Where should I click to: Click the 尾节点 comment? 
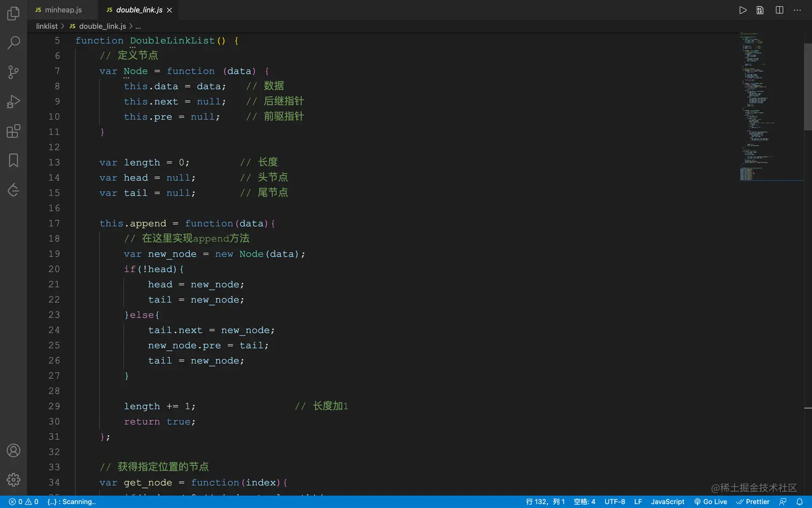tap(264, 192)
